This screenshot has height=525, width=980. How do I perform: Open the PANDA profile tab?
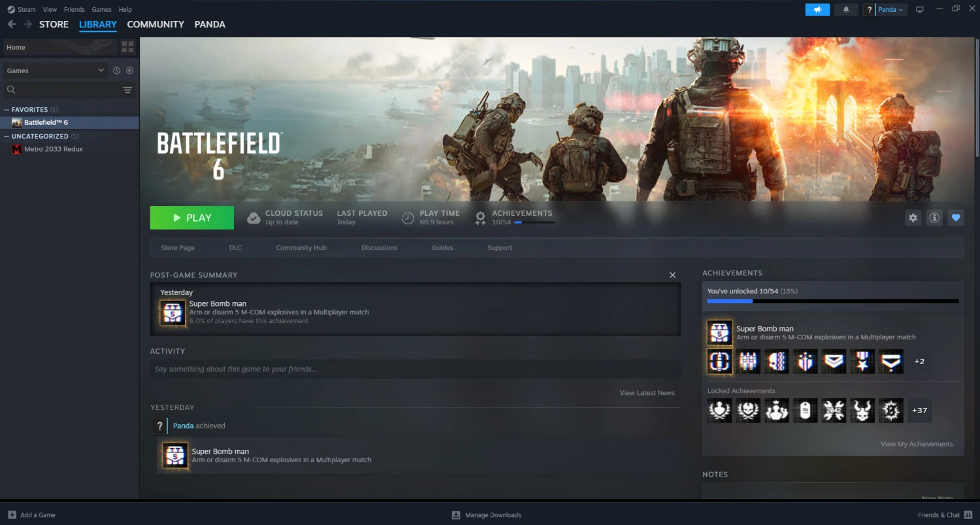pyautogui.click(x=210, y=24)
